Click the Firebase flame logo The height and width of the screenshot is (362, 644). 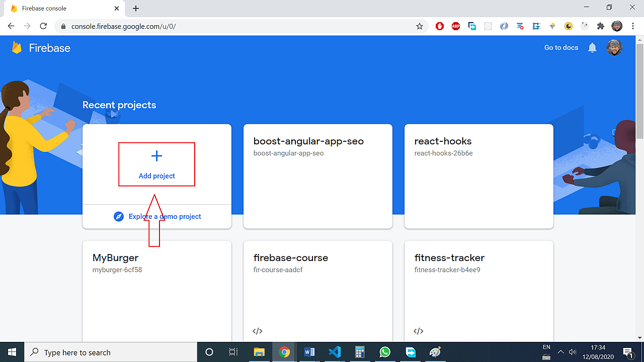pos(17,47)
